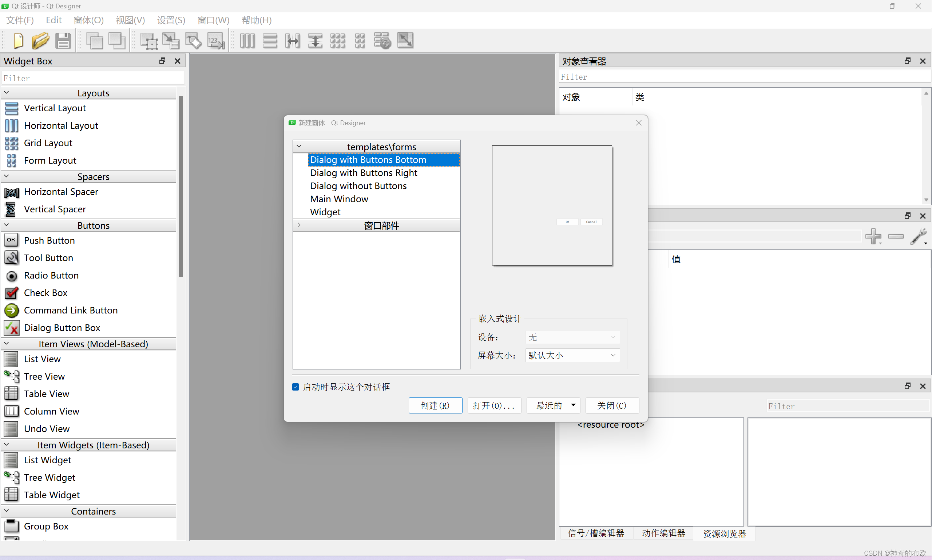This screenshot has height=560, width=932.
Task: Click the Adjust Size toolbar icon
Action: coord(405,41)
